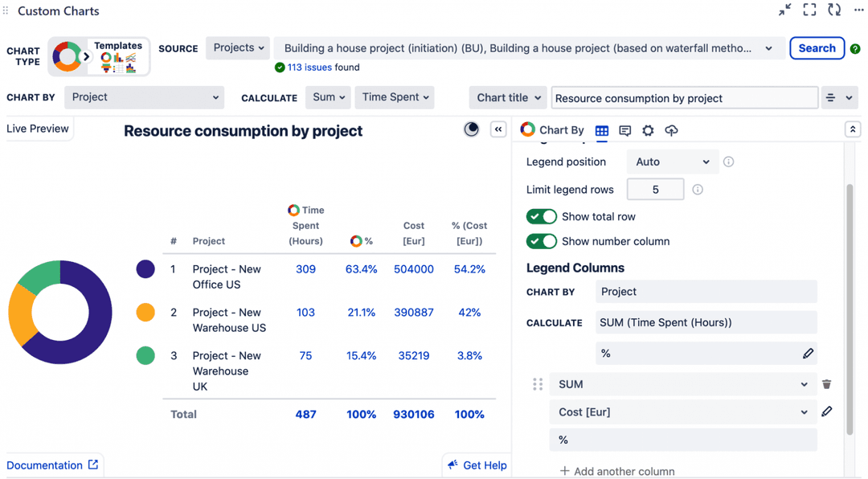Collapse the chart panel with double-left chevron
Viewport: 868px width, 479px height.
coord(497,129)
